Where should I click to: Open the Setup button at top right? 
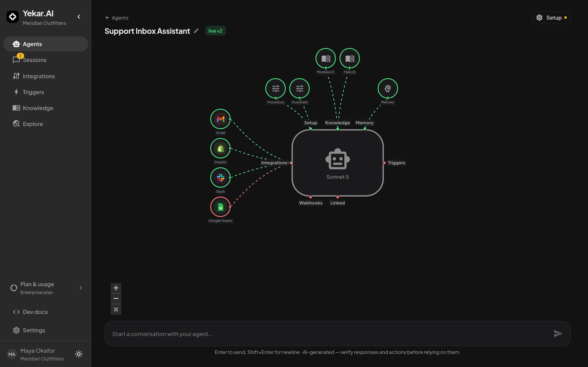tap(551, 18)
